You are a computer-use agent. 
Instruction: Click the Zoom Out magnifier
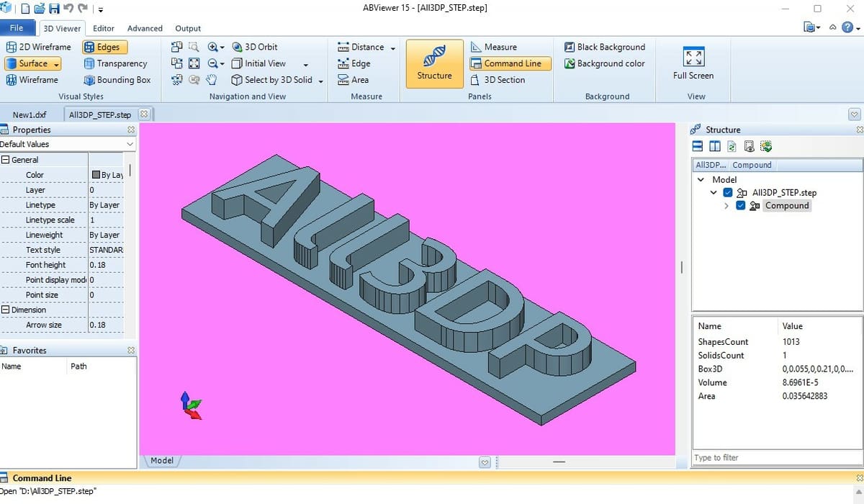(x=213, y=63)
